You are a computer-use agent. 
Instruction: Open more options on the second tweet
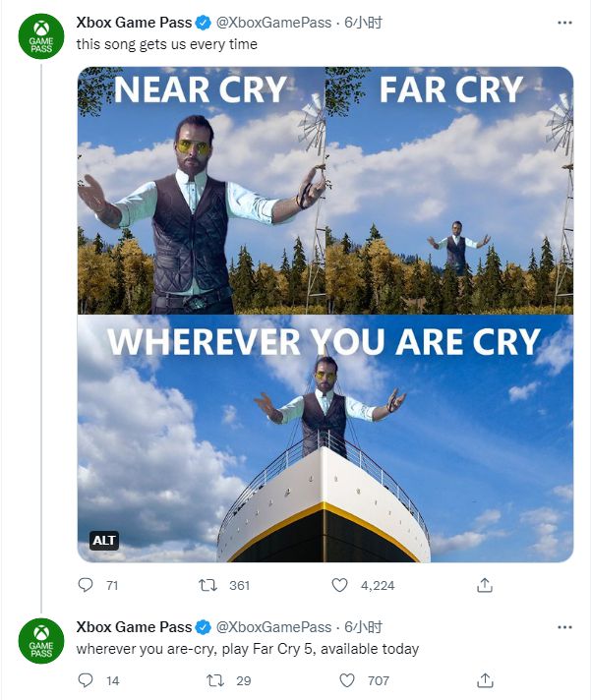[x=562, y=627]
